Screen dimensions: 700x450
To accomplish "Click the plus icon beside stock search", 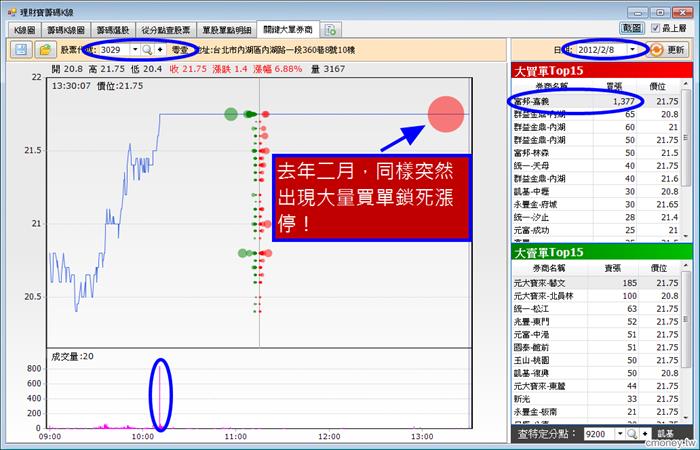I will [x=160, y=50].
